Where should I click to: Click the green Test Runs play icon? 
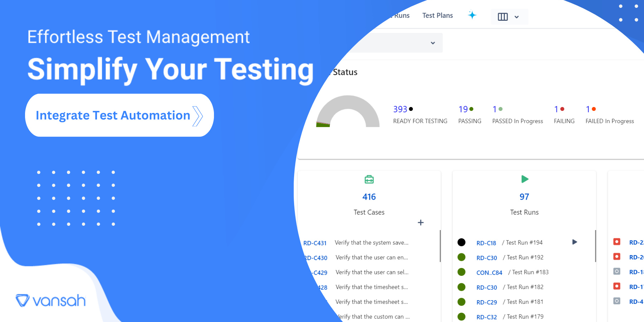click(x=524, y=179)
